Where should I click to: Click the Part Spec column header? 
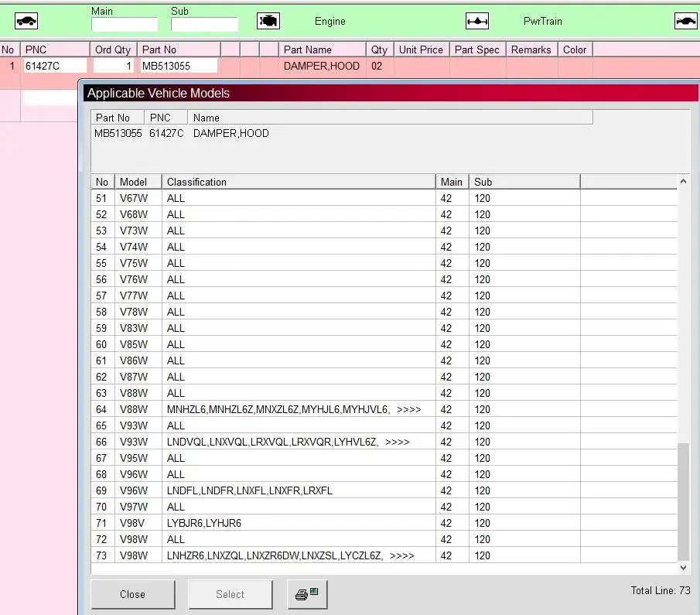tap(477, 50)
